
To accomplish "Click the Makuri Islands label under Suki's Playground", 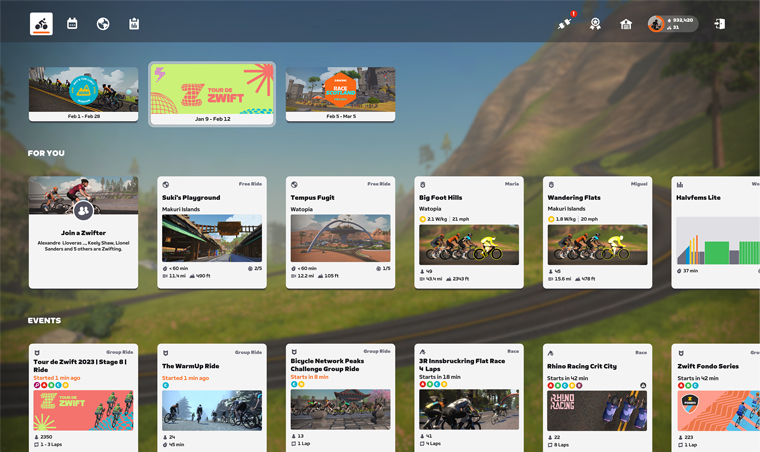I will 181,209.
